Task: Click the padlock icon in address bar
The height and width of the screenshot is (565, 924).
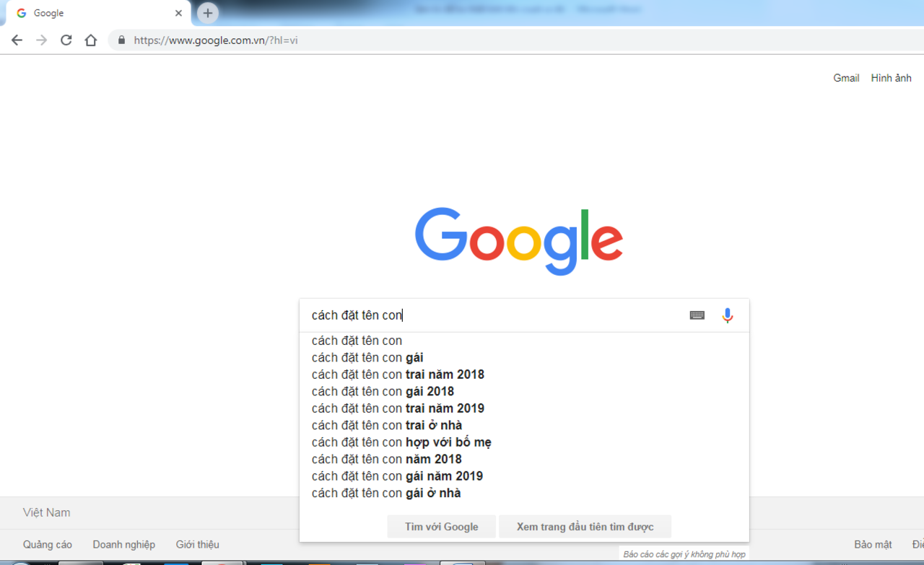Action: (x=121, y=40)
